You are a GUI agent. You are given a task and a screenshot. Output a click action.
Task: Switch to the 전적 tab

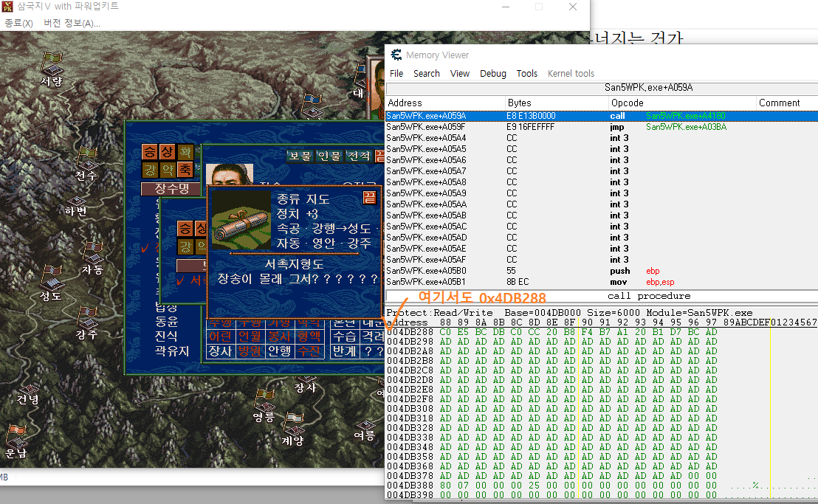pos(359,156)
